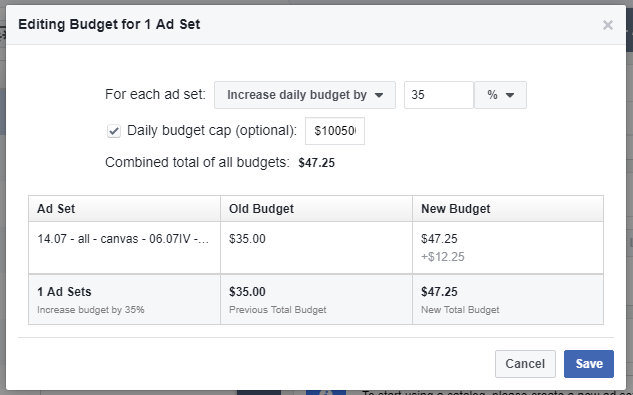Select the ad set name '14.07 - all - canvas'
Viewport: 633px width, 395px height.
pyautogui.click(x=123, y=239)
